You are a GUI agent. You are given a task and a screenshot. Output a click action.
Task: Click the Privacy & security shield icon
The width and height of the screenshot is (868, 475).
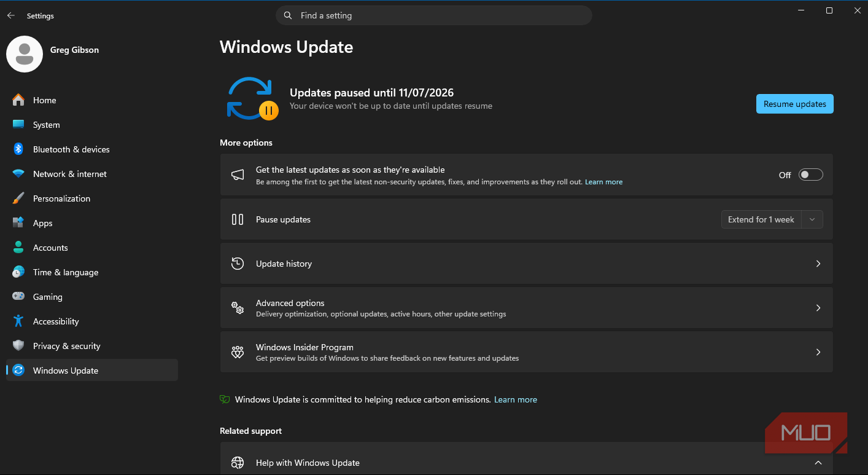point(18,346)
